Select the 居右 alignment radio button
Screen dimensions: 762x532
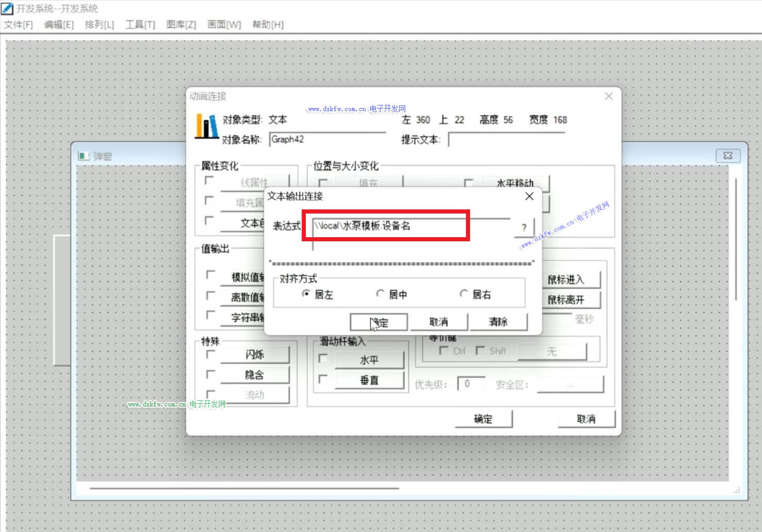464,294
